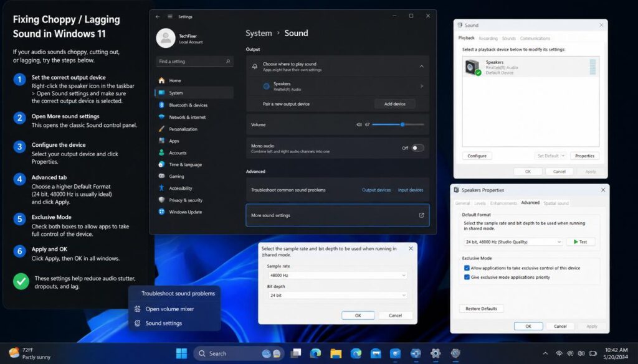The image size is (638, 364).
Task: Open the weather widget on the taskbar
Action: pyautogui.click(x=29, y=353)
